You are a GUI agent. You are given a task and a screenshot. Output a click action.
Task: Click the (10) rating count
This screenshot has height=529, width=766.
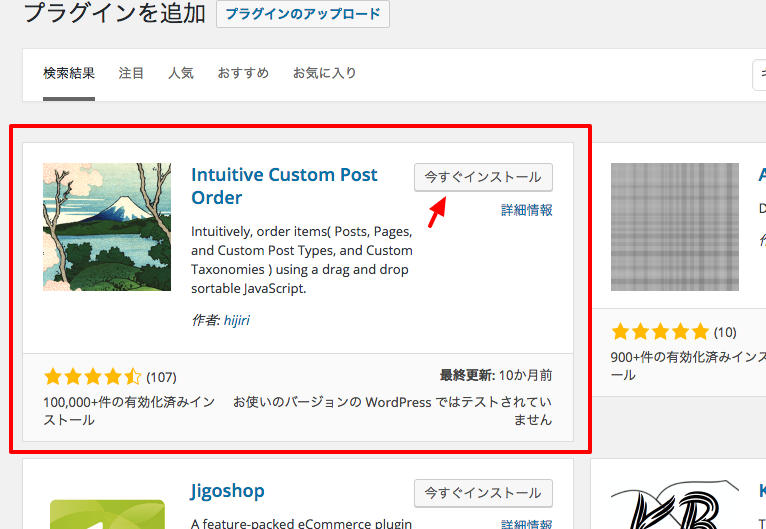tap(725, 333)
